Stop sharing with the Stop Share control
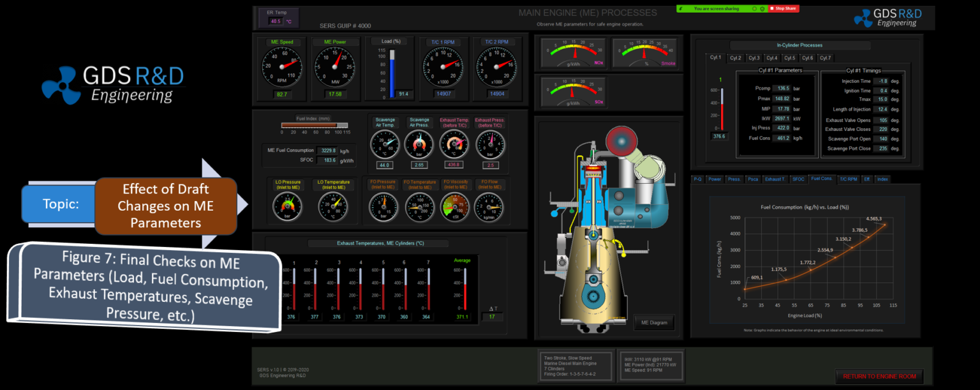This screenshot has height=390, width=980. tap(783, 8)
